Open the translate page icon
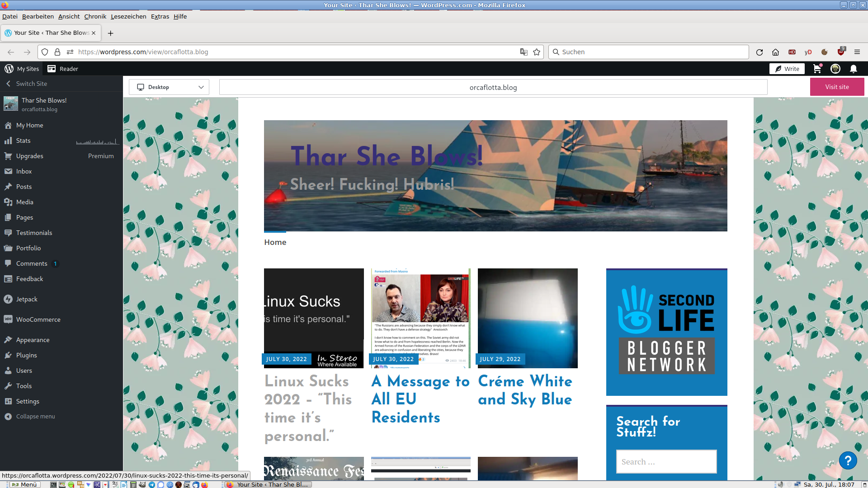This screenshot has width=868, height=488. pyautogui.click(x=524, y=52)
